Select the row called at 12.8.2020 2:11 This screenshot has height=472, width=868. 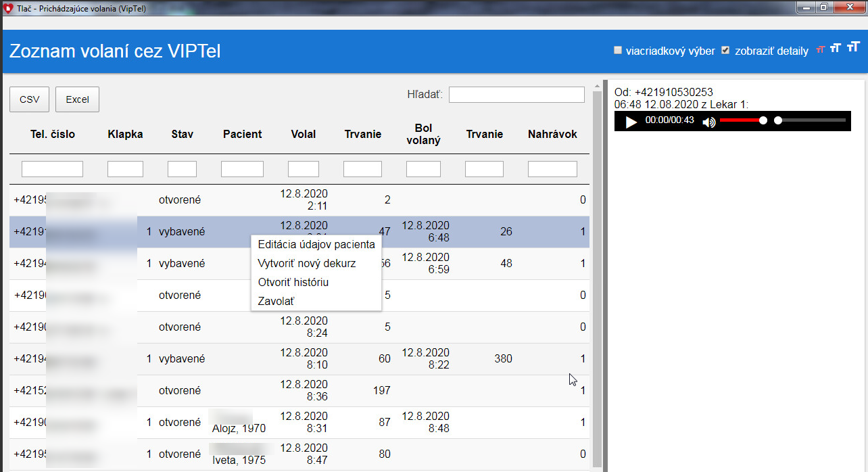299,200
